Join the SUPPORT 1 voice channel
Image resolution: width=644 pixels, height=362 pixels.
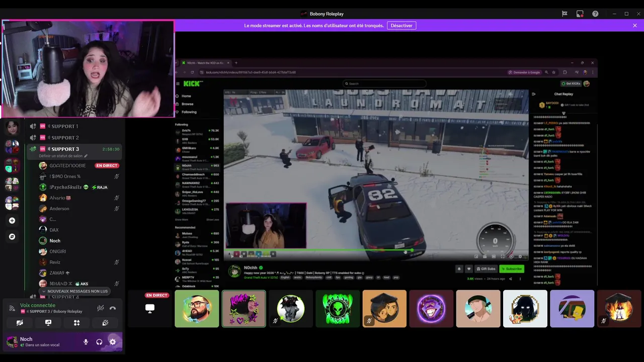click(x=75, y=126)
